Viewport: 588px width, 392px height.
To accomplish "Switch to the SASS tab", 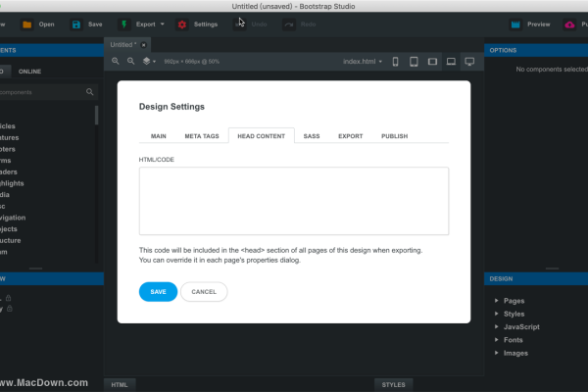I will click(312, 136).
